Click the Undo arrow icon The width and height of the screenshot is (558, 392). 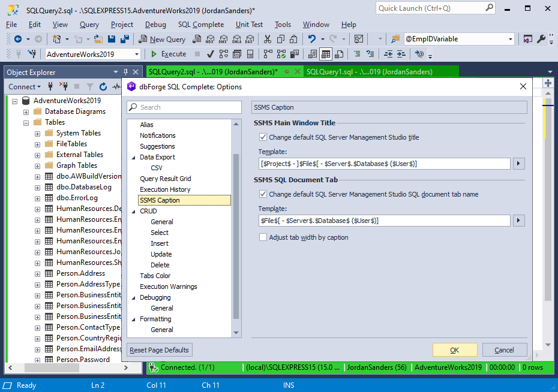pos(312,39)
